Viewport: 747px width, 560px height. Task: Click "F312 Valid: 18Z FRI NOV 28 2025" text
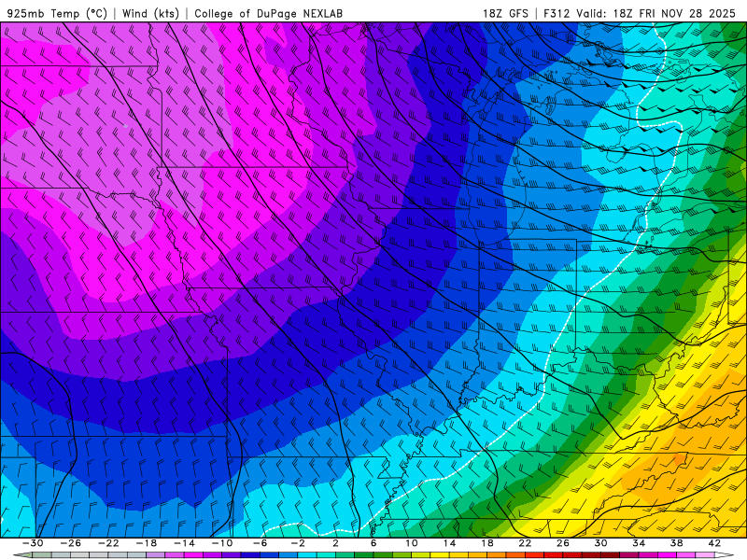pos(639,13)
